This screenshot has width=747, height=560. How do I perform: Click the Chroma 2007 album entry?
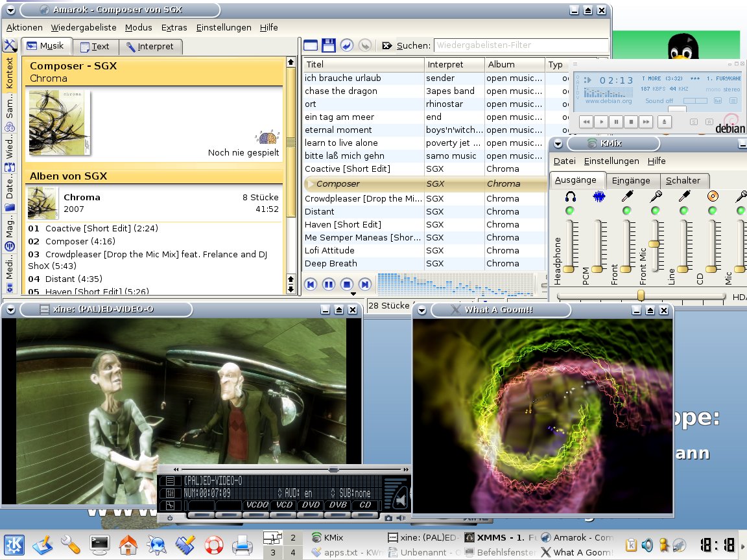154,204
